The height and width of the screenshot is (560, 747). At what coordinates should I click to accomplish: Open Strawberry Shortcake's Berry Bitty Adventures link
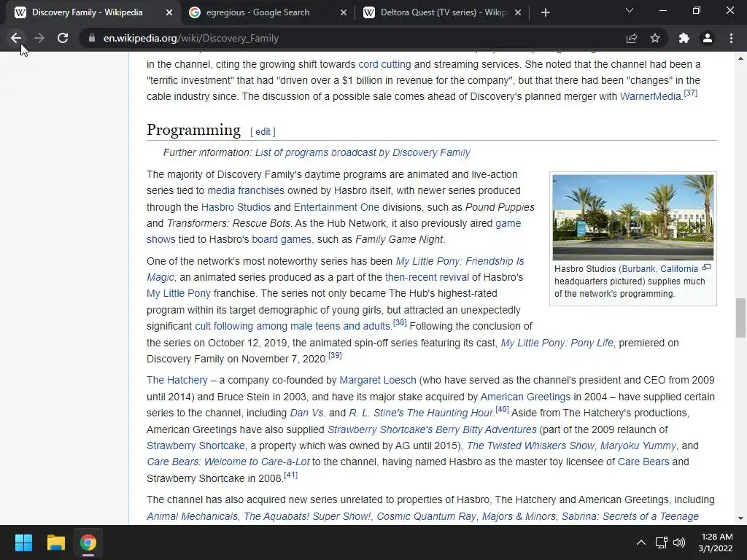(x=432, y=429)
